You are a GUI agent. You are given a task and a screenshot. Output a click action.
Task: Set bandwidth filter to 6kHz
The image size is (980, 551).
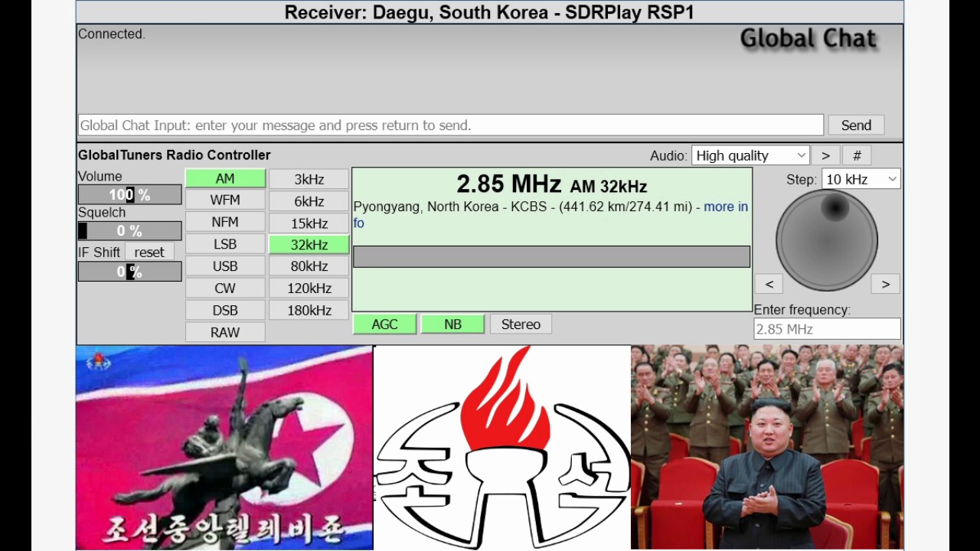[309, 201]
